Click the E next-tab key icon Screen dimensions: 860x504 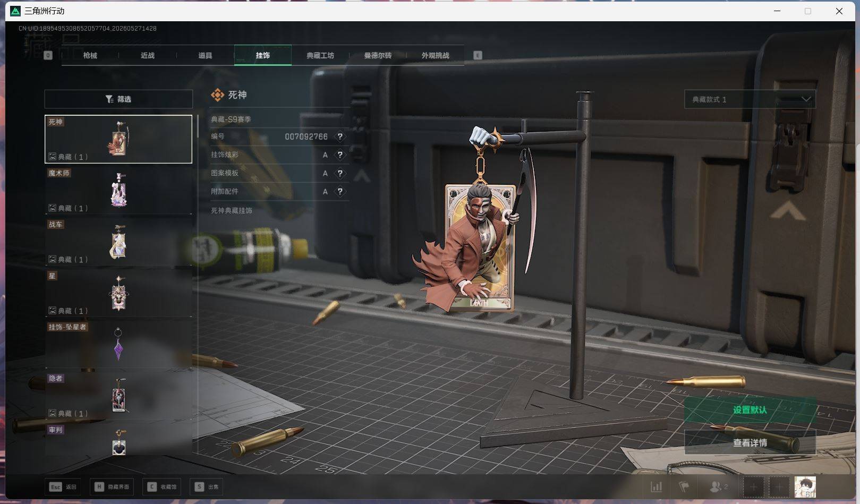click(478, 55)
